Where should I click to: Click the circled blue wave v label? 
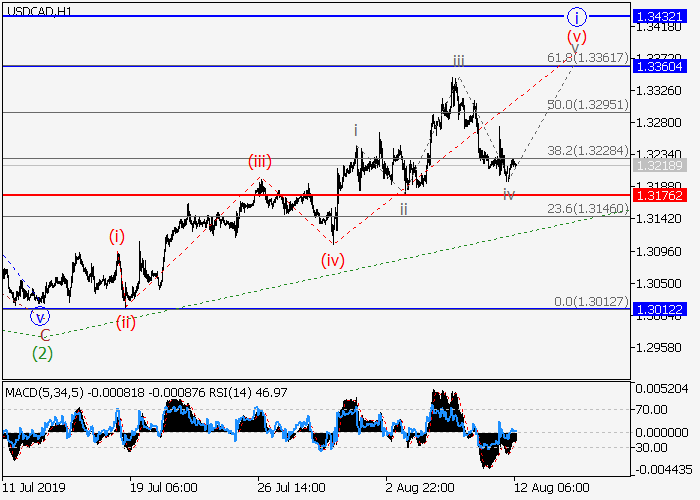click(40, 317)
